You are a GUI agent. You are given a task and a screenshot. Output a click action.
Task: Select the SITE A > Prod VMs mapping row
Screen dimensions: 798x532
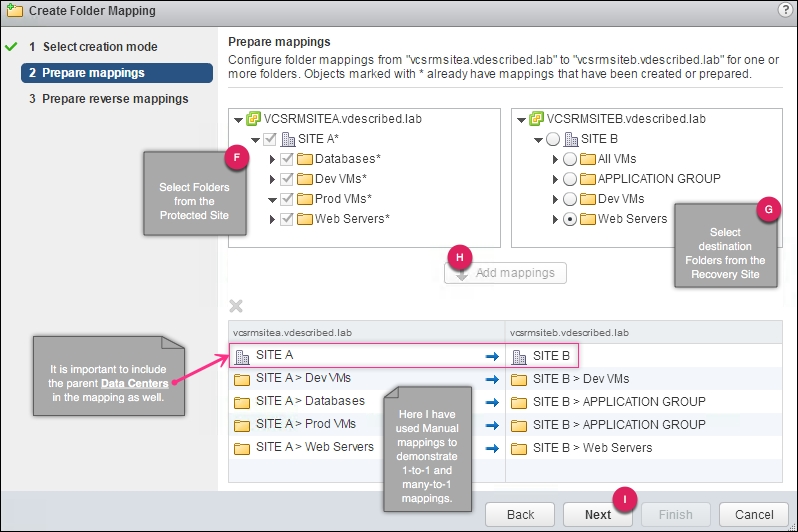click(x=505, y=425)
